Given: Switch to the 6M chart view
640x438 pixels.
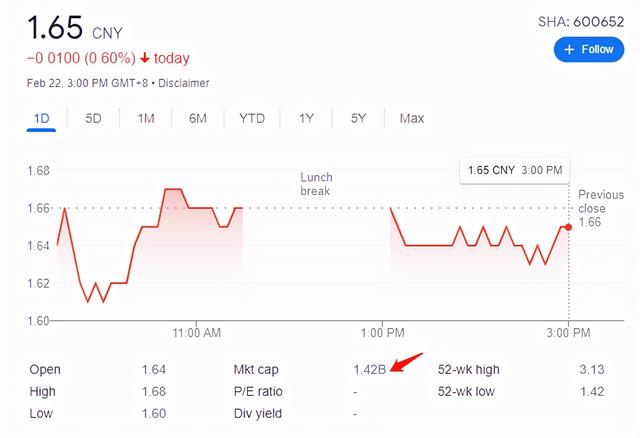Looking at the screenshot, I should [x=198, y=118].
